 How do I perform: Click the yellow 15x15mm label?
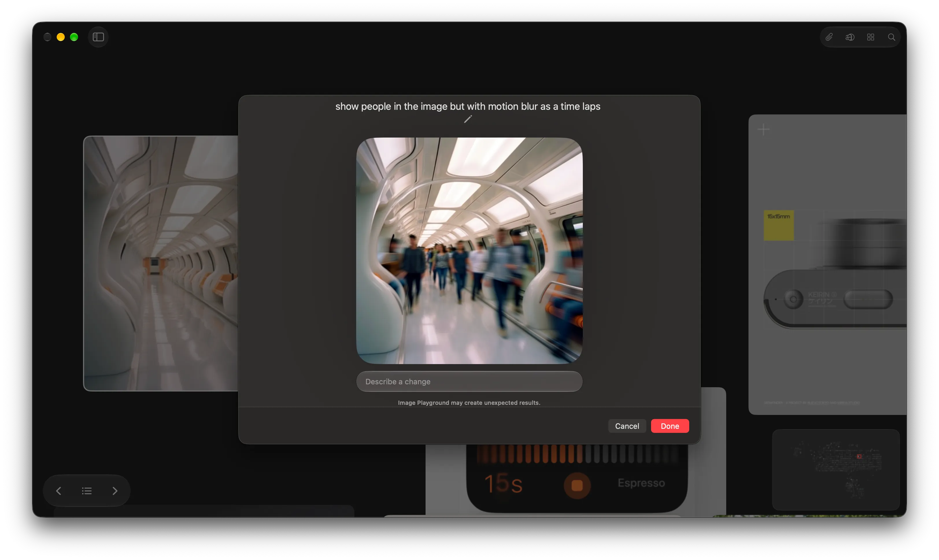pyautogui.click(x=779, y=225)
